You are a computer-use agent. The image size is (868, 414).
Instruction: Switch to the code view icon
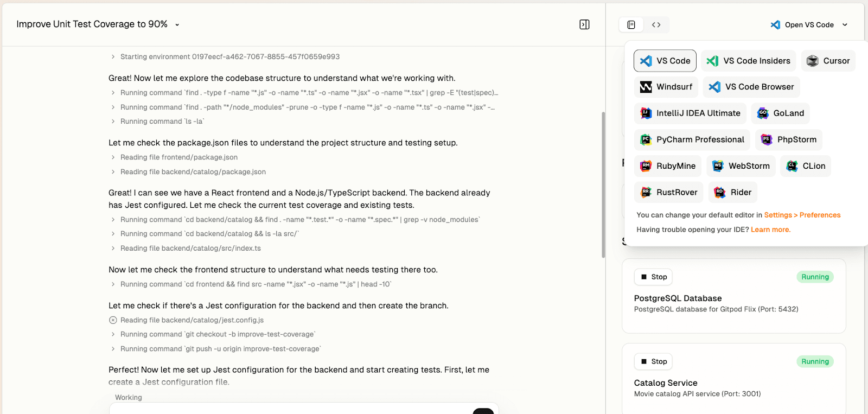click(x=656, y=24)
